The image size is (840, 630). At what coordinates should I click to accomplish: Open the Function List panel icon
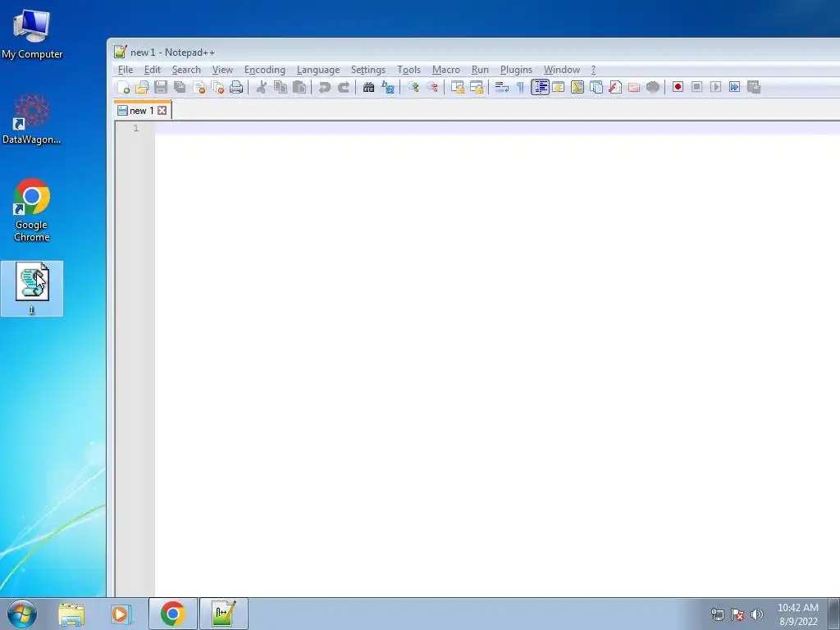[x=615, y=87]
